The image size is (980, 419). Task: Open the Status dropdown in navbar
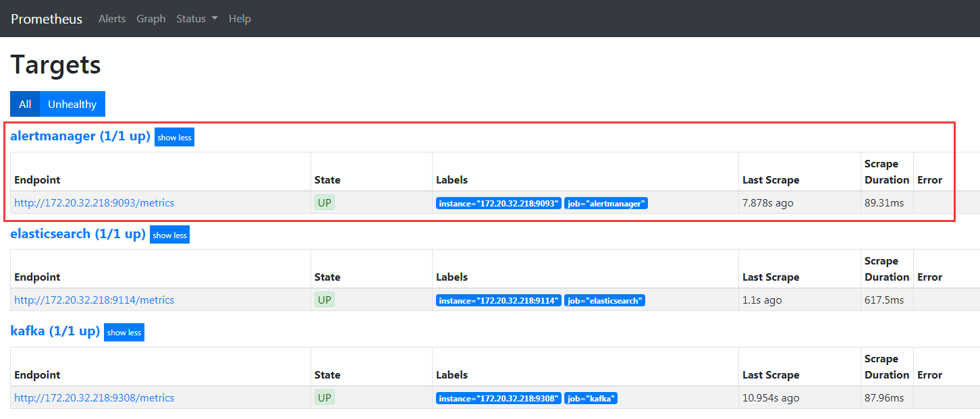click(196, 18)
